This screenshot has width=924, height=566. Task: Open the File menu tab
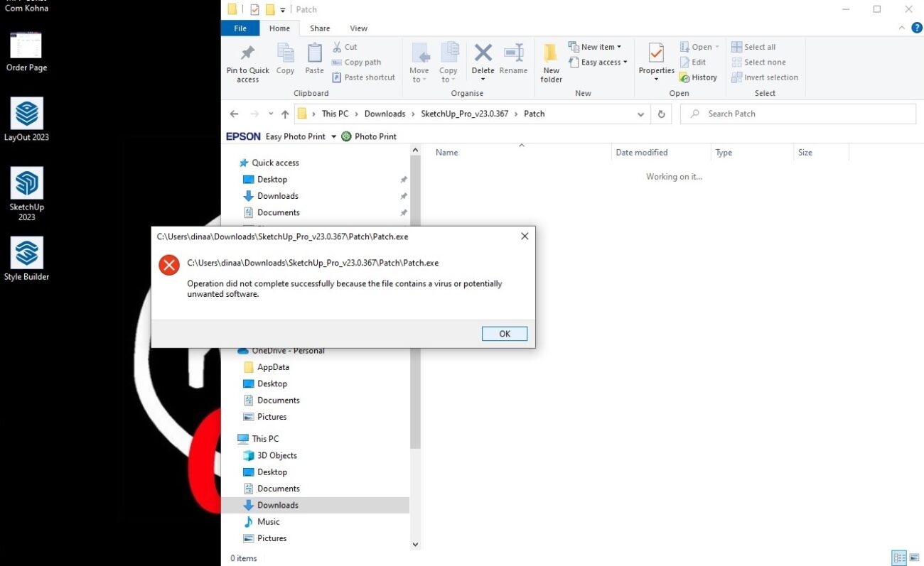[240, 28]
